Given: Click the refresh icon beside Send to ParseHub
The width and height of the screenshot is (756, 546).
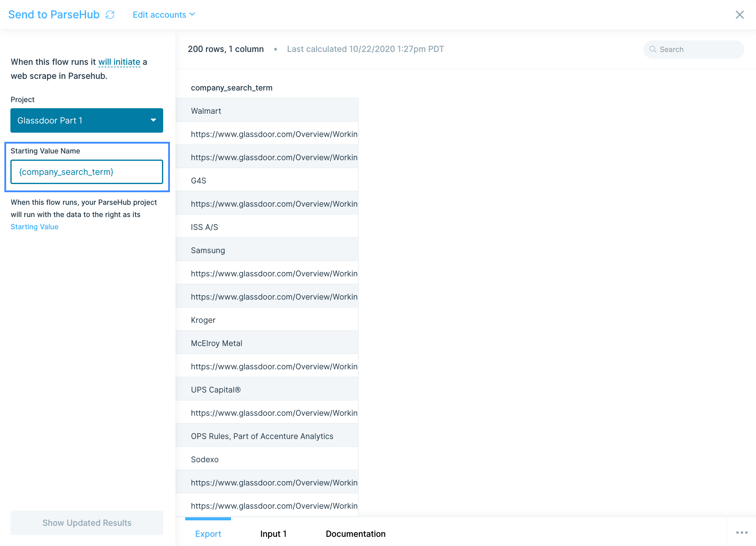Looking at the screenshot, I should (110, 15).
